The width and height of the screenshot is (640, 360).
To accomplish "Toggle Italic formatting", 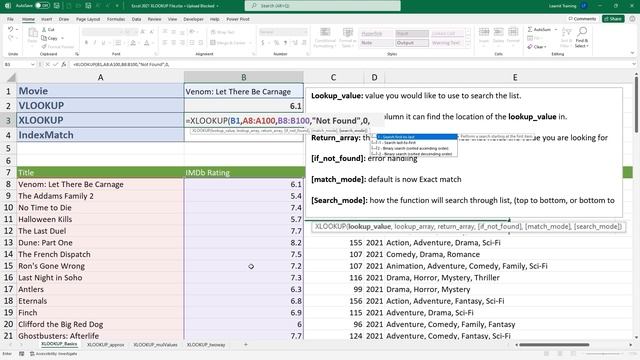I will (x=95, y=43).
